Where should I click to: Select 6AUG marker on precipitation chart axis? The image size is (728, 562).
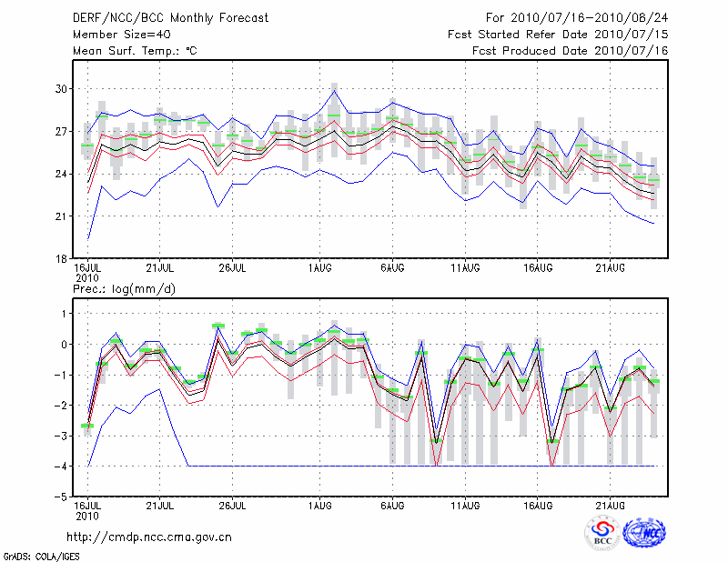392,505
